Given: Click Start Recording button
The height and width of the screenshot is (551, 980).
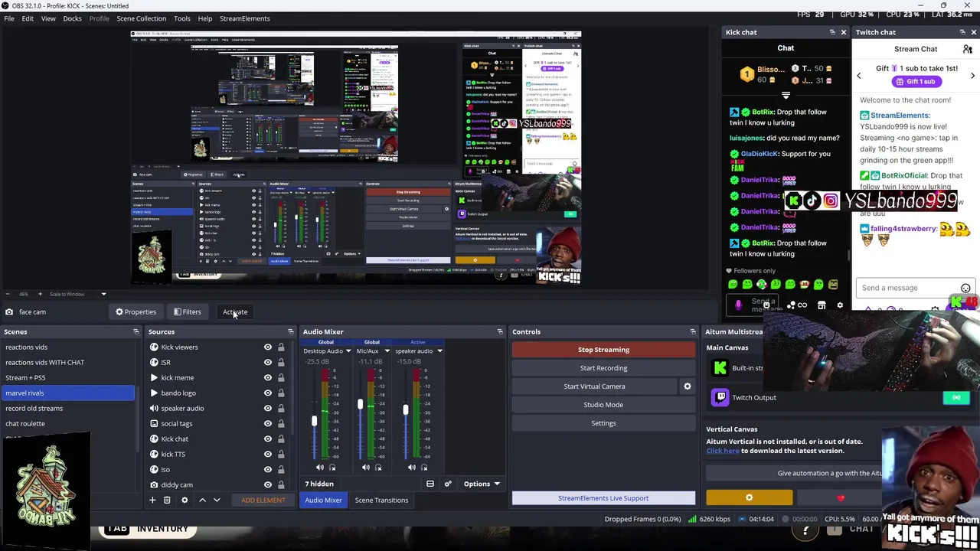Looking at the screenshot, I should point(603,368).
